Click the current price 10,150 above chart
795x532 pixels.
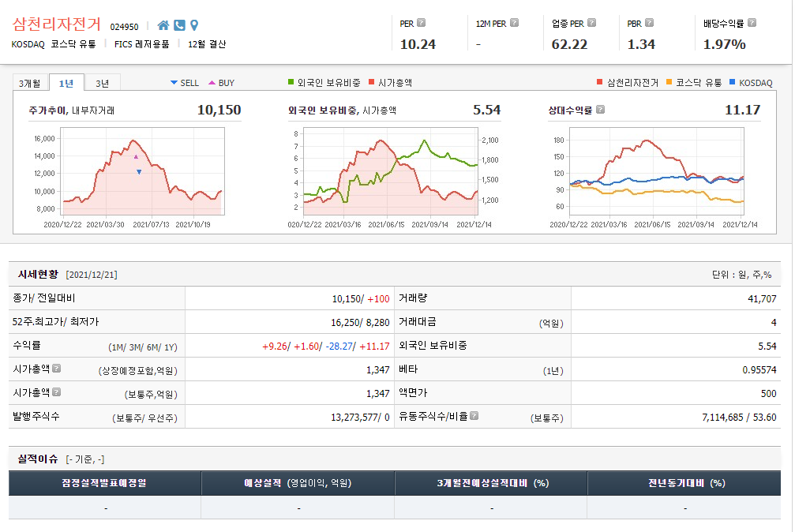click(x=219, y=110)
